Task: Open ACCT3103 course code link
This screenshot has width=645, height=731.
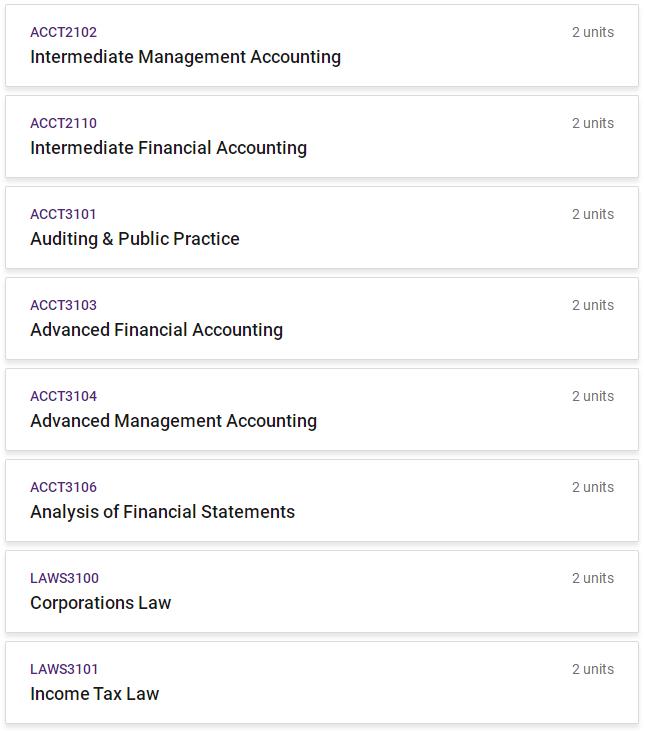Action: tap(63, 305)
